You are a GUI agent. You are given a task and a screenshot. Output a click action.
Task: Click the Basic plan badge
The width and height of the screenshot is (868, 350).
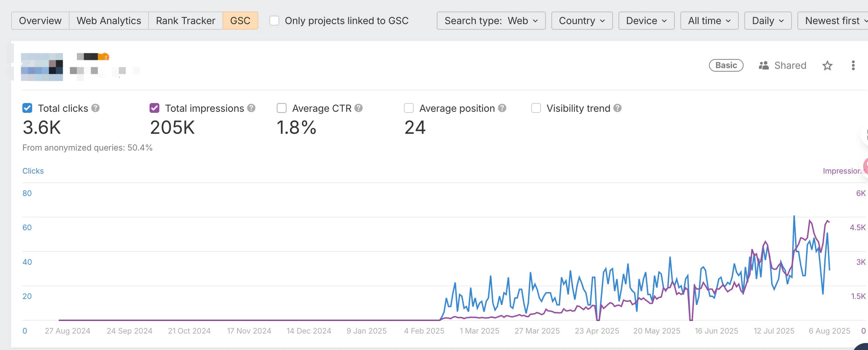[x=726, y=65]
